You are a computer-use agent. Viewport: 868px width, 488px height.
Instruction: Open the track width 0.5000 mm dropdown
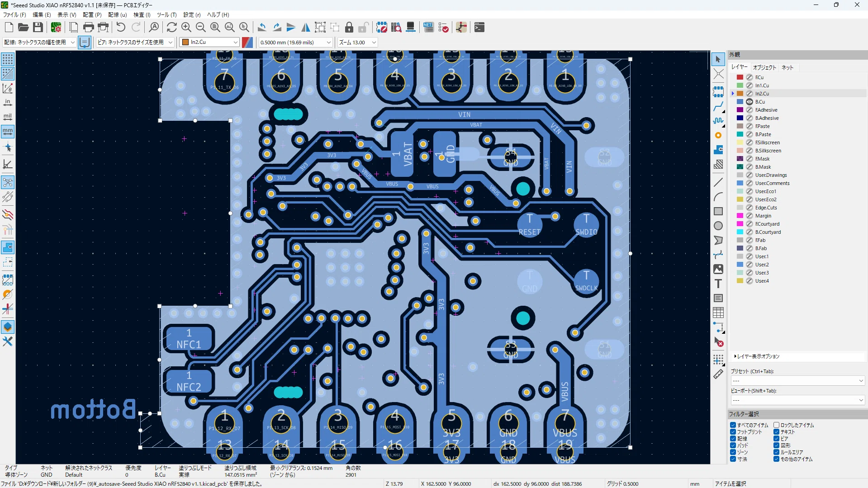296,42
